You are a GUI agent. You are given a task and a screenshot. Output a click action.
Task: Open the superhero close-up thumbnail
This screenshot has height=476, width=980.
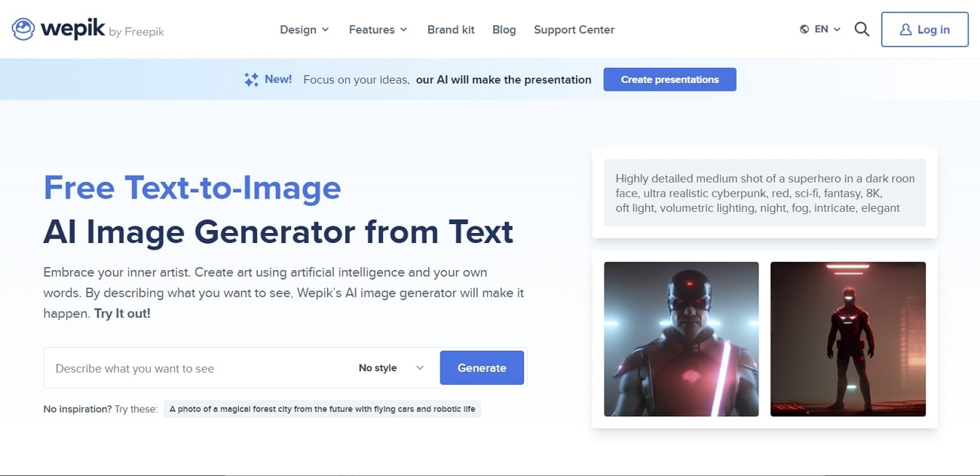point(681,339)
